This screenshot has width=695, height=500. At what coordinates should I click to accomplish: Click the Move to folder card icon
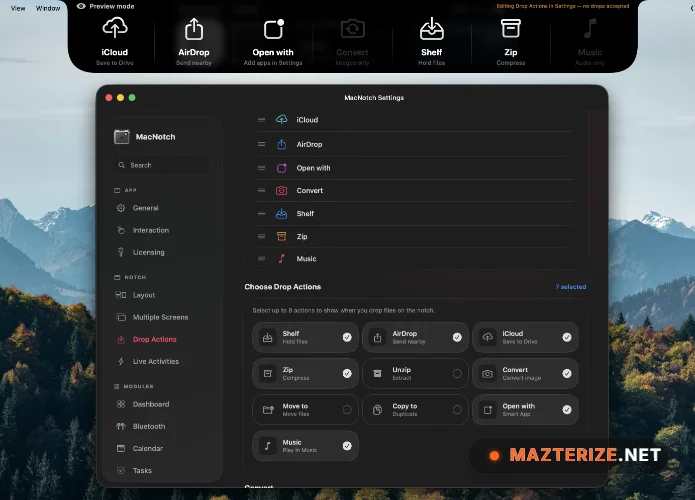pos(268,410)
